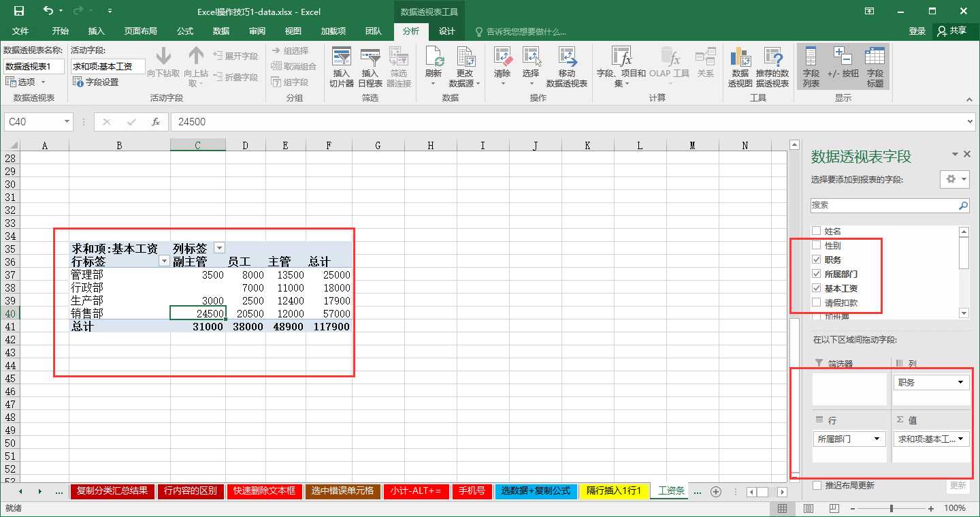This screenshot has width=980, height=517.
Task: Open the 求和项:基本工资 dropdown in Values area
Action: click(960, 439)
